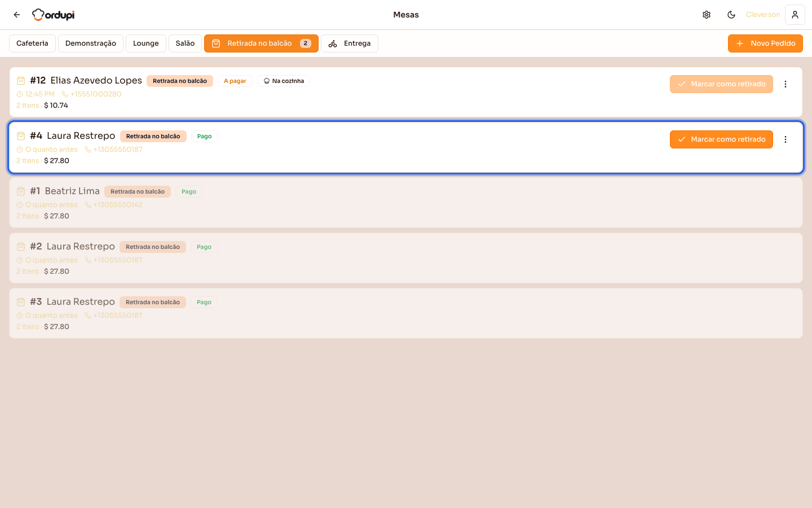Click phone number +13055550142
Screen dimensions: 812x508
point(118,205)
